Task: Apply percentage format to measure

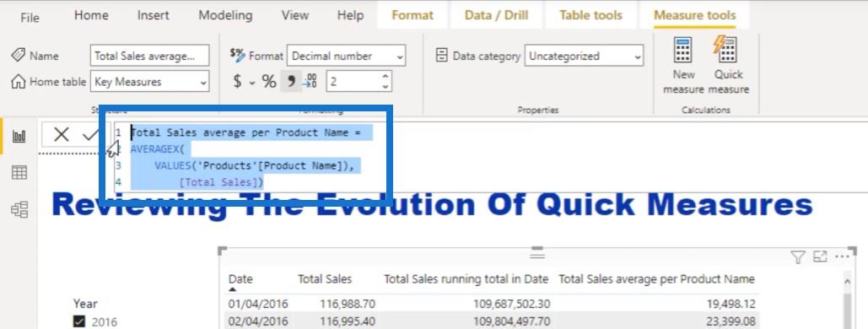Action: [269, 82]
